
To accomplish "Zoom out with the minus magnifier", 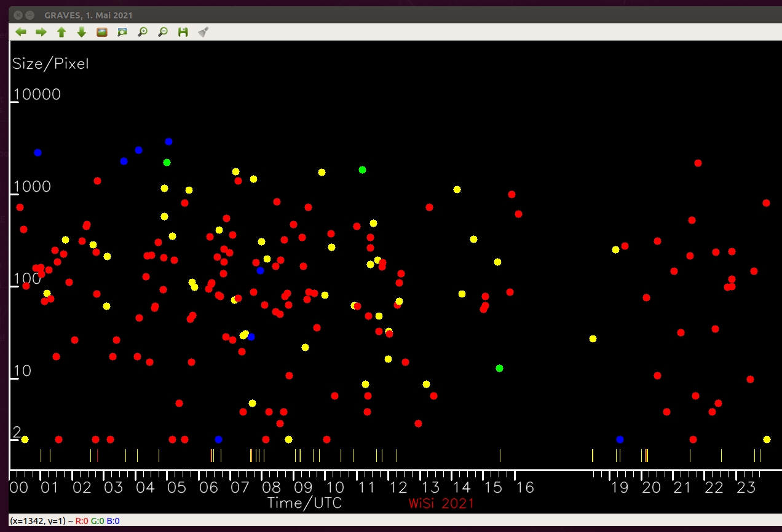I will (x=163, y=32).
